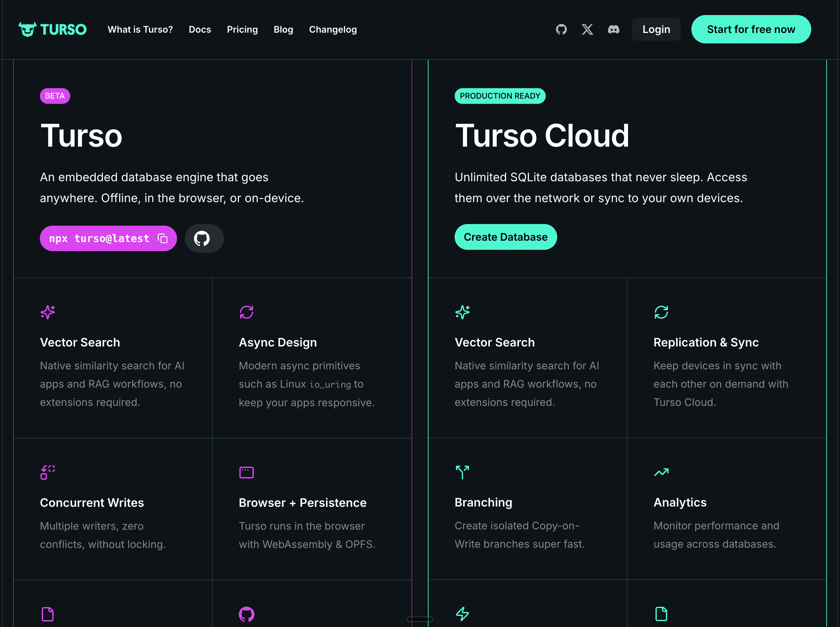Click Start for free now
The image size is (840, 627).
(x=751, y=29)
